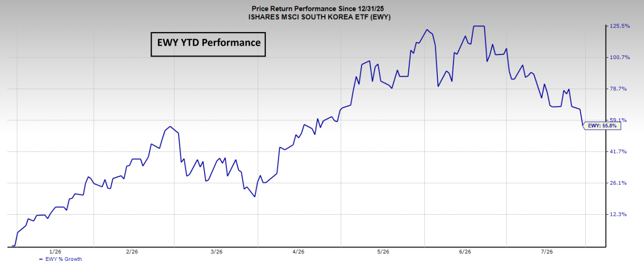This screenshot has height=265, width=644.
Task: Click the 4/26 x-axis date label
Action: tap(298, 252)
